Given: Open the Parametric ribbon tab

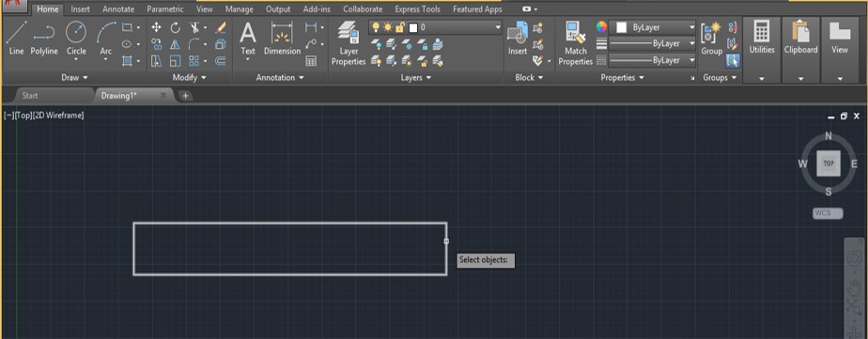Looking at the screenshot, I should tap(165, 9).
